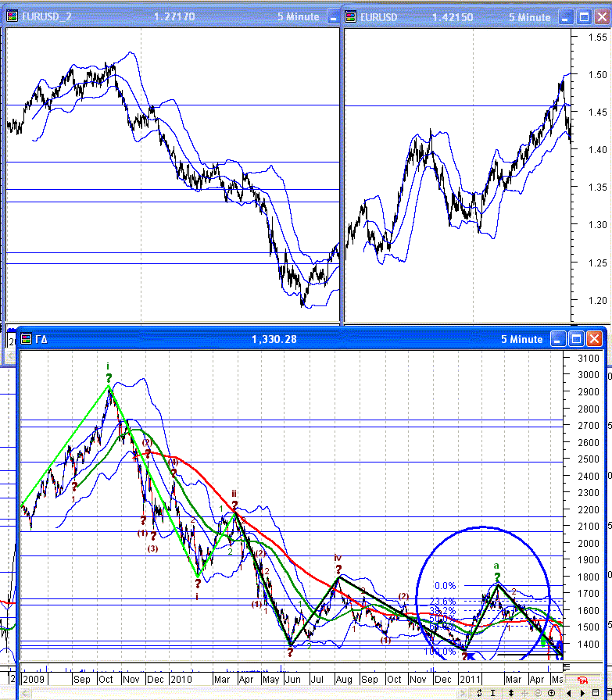Screen dimensions: 612x700
Task: Click '5 Minute' in the EURUSD_2 title bar
Action: pyautogui.click(x=299, y=17)
